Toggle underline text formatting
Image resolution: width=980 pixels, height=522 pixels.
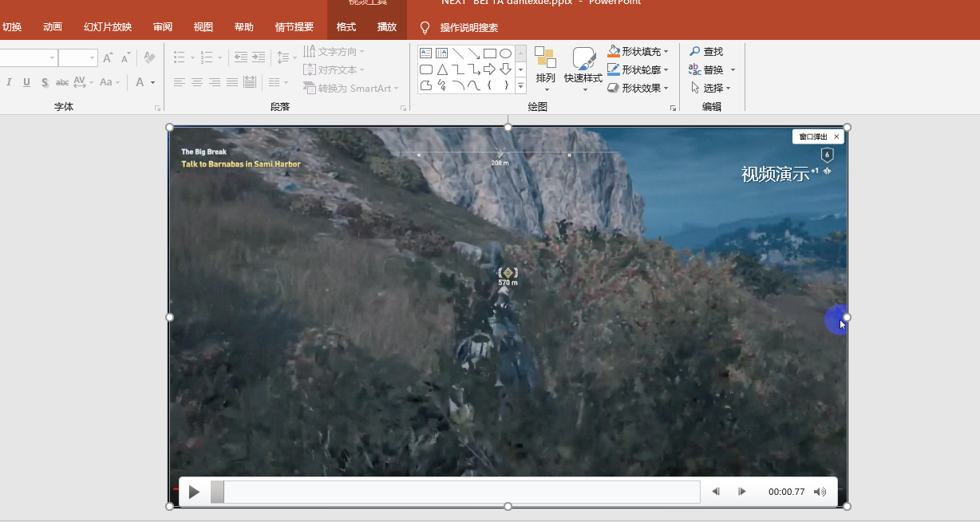[26, 82]
